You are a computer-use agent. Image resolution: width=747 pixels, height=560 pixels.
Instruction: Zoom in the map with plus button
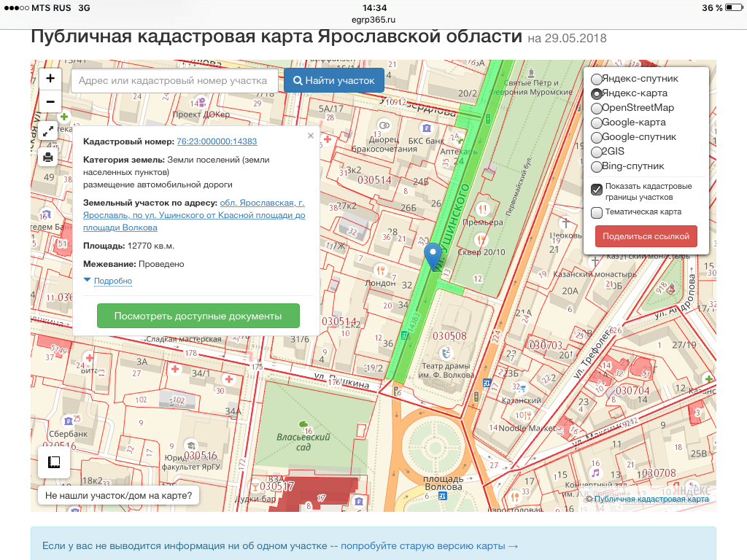[x=50, y=78]
